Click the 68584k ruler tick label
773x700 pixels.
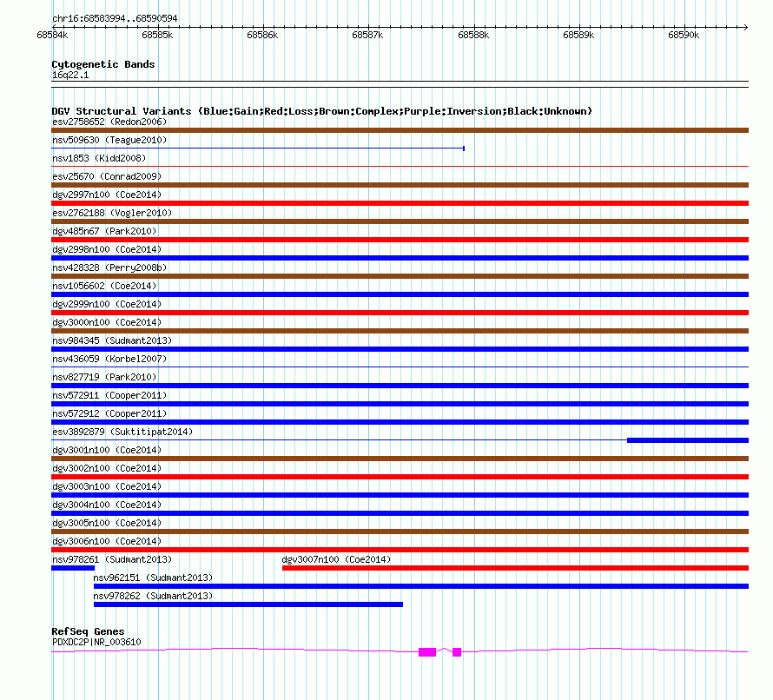point(52,35)
